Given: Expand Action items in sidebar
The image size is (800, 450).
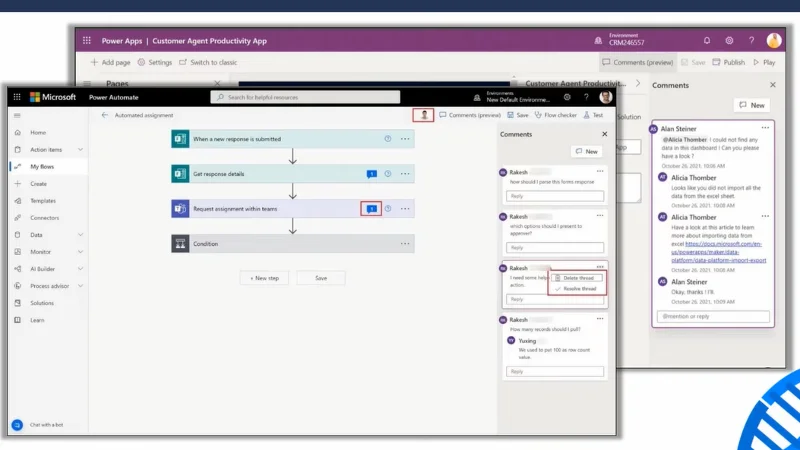Looking at the screenshot, I should click(x=80, y=149).
